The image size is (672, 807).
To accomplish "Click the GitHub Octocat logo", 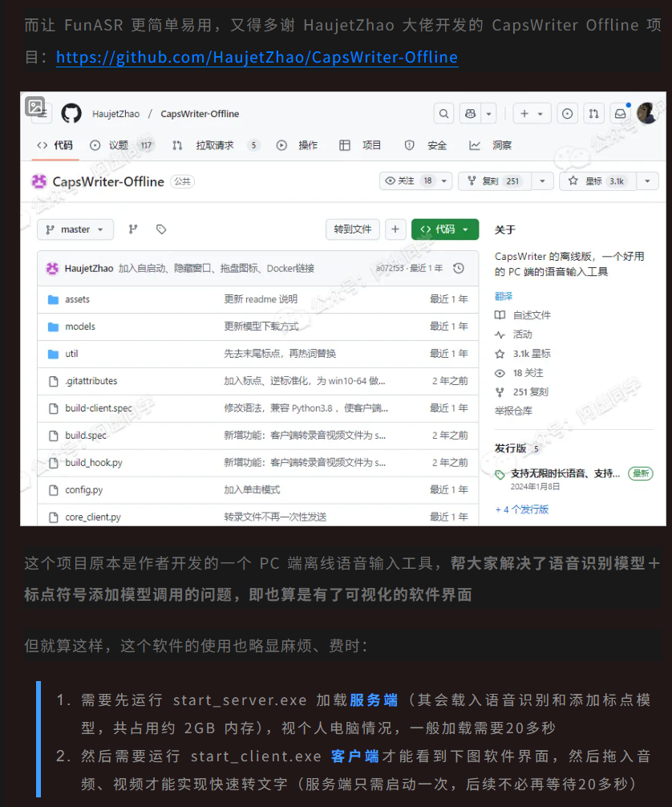I will [71, 113].
